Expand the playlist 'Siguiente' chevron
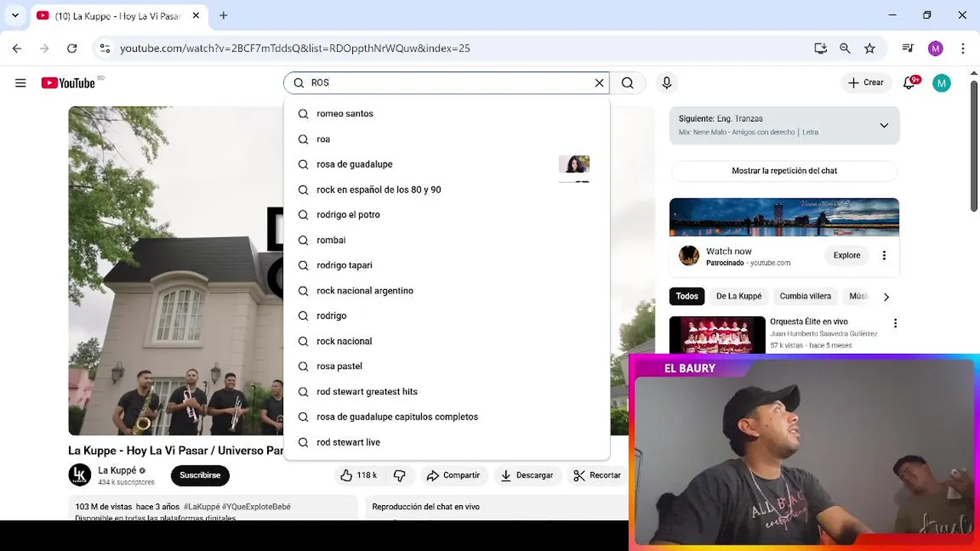Screen dimensions: 980x551 pos(884,126)
